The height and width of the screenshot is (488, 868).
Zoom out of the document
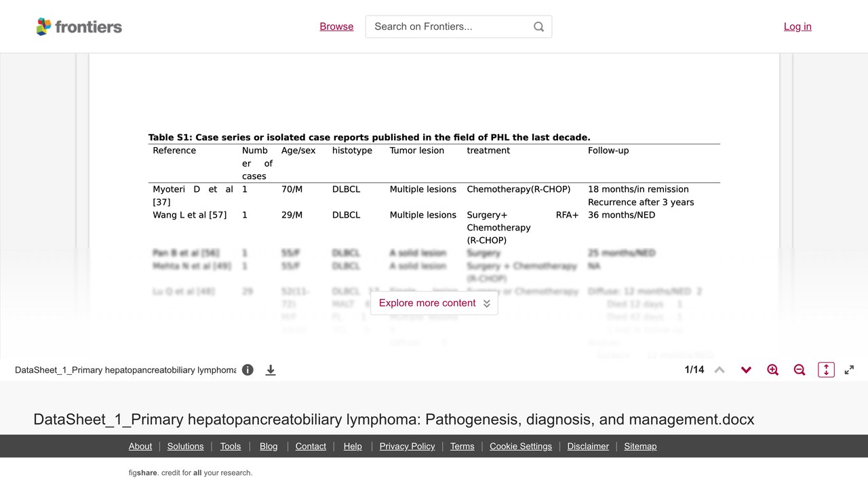point(800,370)
